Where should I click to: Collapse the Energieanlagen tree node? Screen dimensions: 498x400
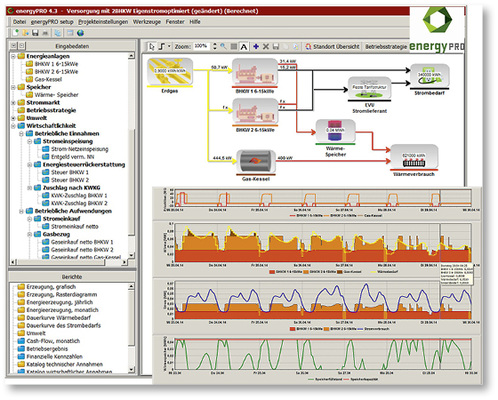tap(13, 56)
